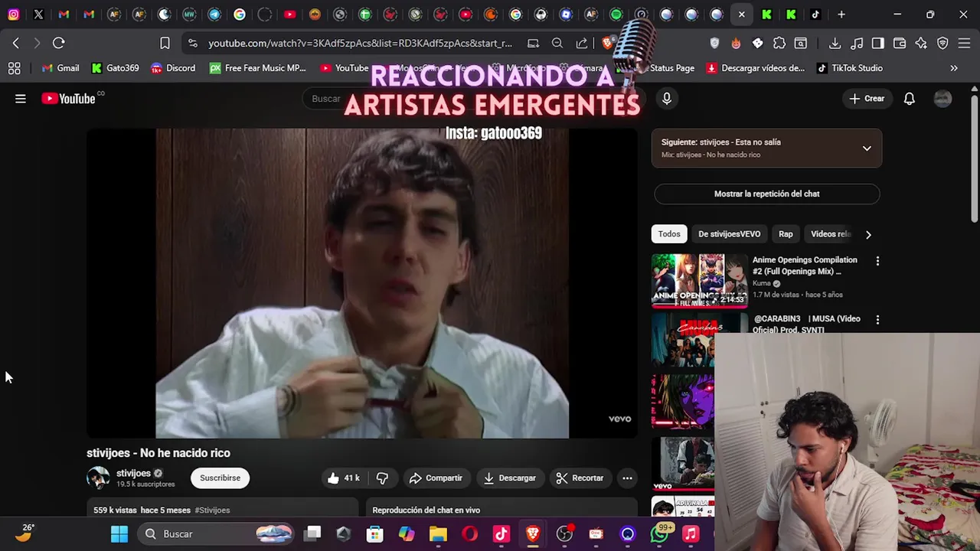Open the apps grid in bookmarks bar
Screen dimensions: 980x551
[x=14, y=68]
